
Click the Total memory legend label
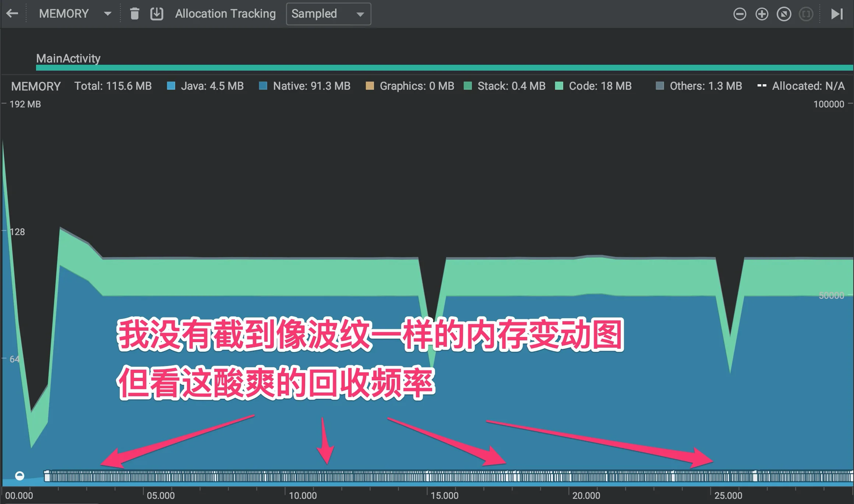[113, 86]
